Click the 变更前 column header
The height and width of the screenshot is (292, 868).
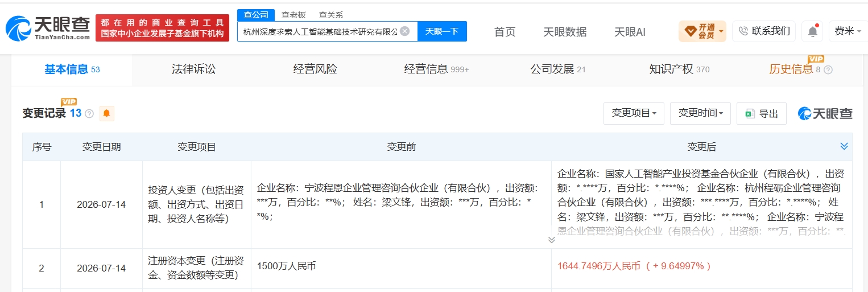click(401, 147)
